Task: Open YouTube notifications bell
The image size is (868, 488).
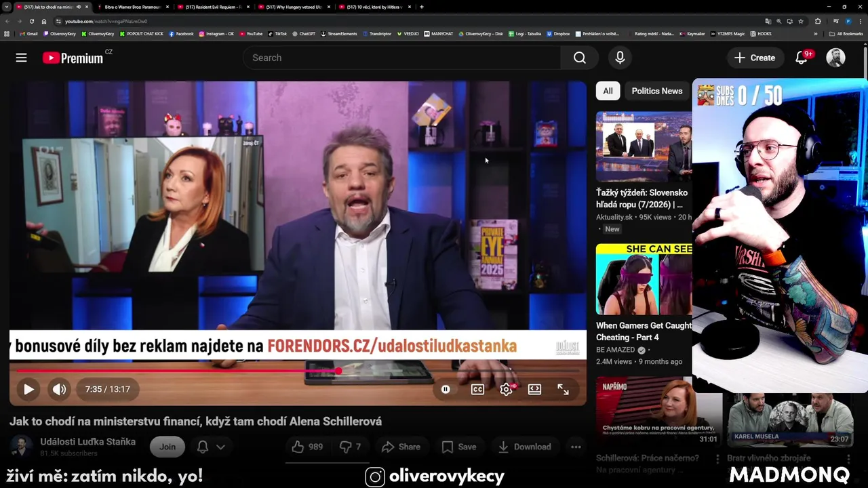Action: [802, 58]
